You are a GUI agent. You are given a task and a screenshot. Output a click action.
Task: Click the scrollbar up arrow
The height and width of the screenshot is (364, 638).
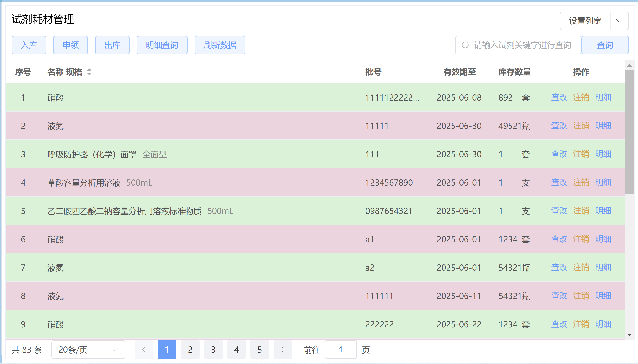(630, 66)
